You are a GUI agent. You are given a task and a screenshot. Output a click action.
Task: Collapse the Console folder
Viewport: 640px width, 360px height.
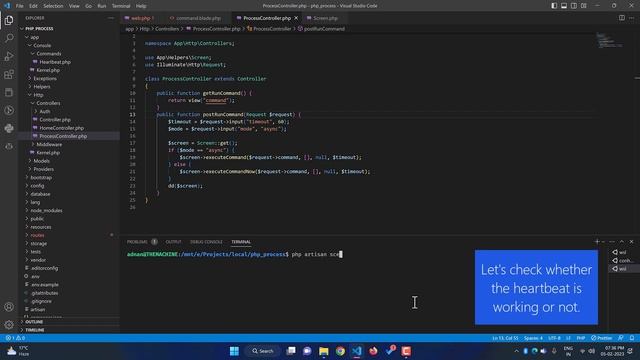pyautogui.click(x=42, y=45)
